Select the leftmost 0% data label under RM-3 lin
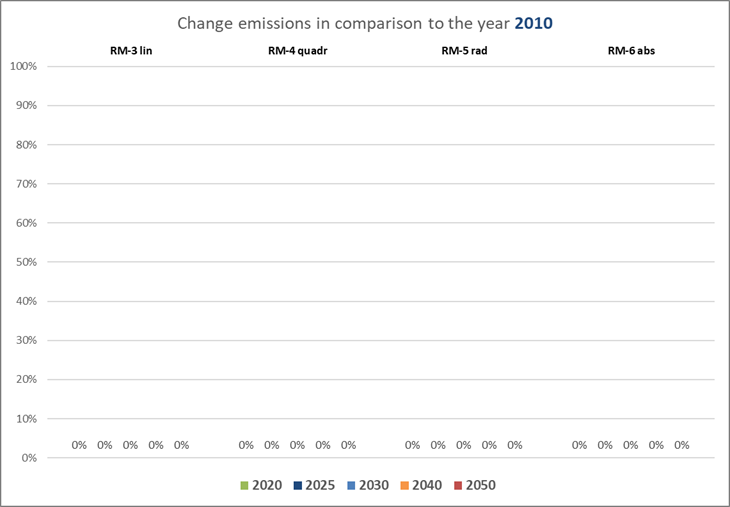730x507 pixels. click(x=79, y=445)
